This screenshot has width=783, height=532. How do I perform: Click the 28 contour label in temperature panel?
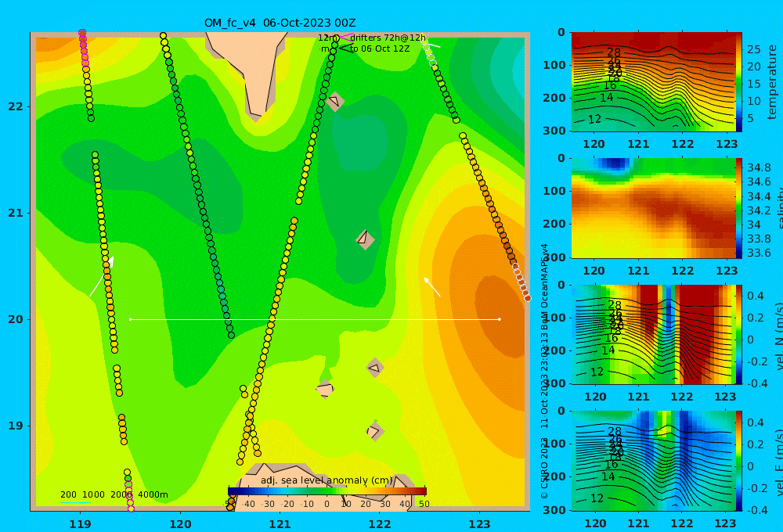[x=614, y=52]
